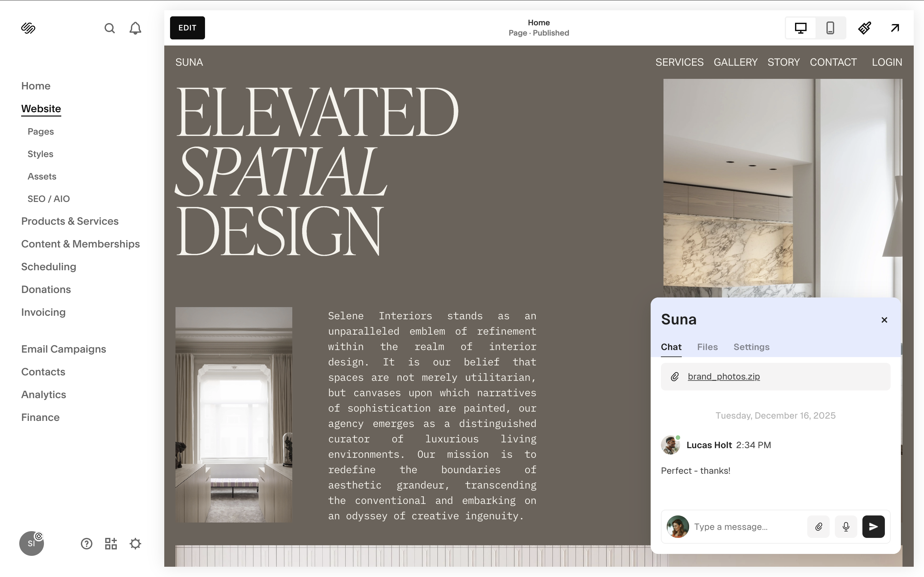Click the Type a message input field

(x=747, y=527)
